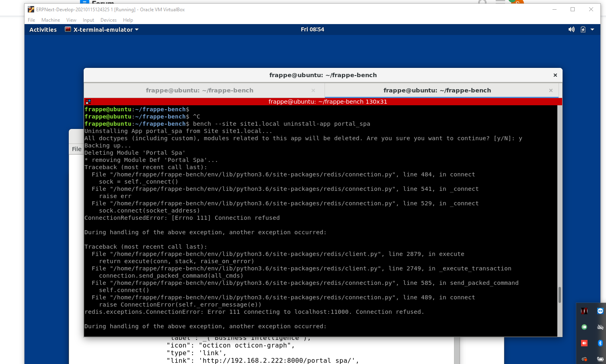The height and width of the screenshot is (364, 606).
Task: Click the Pushbullet green tray icon
Action: tap(584, 327)
